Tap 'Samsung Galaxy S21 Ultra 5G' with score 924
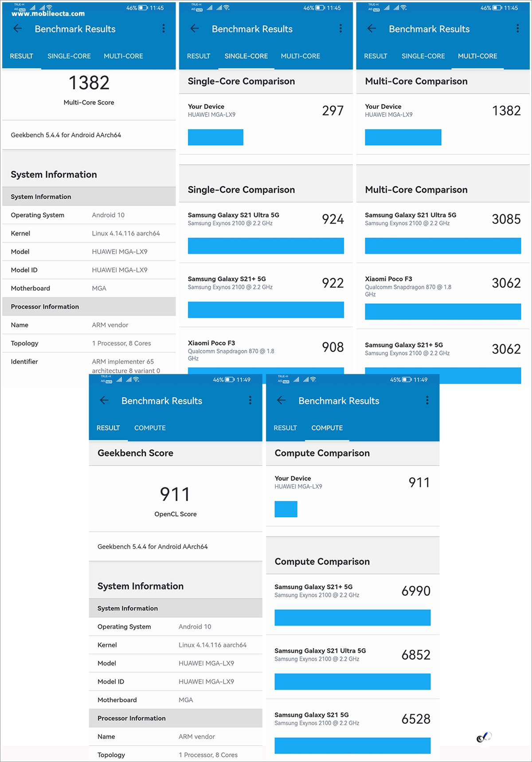This screenshot has height=762, width=532. (x=234, y=215)
